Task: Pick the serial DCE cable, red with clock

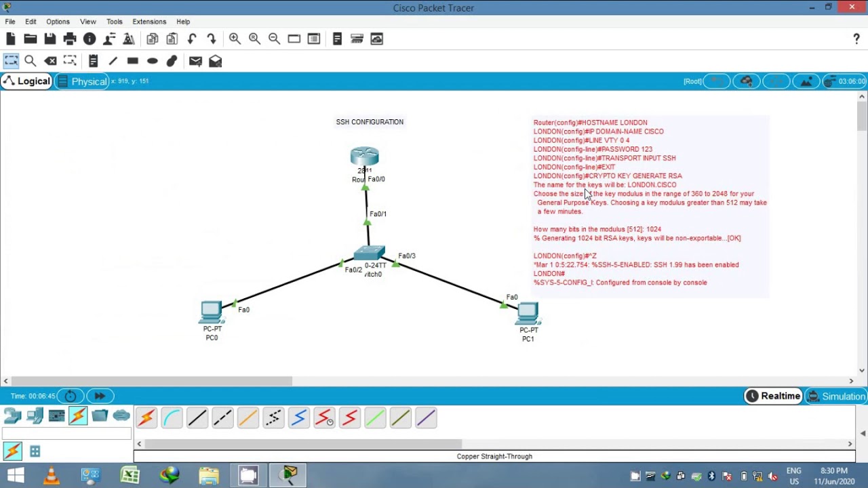Action: [x=324, y=418]
